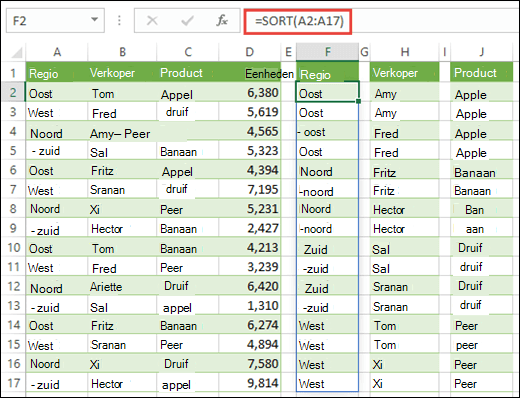This screenshot has height=398, width=520.
Task: Click cell with value 6,420
Action: 250,286
